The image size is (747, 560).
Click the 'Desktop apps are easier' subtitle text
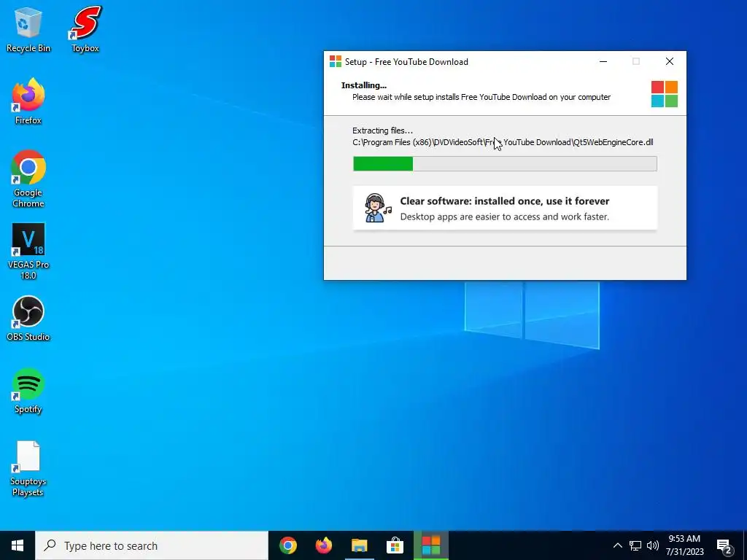pos(505,217)
